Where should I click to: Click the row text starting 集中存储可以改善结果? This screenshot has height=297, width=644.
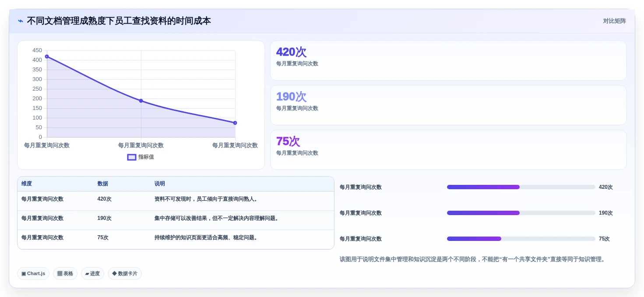click(217, 218)
